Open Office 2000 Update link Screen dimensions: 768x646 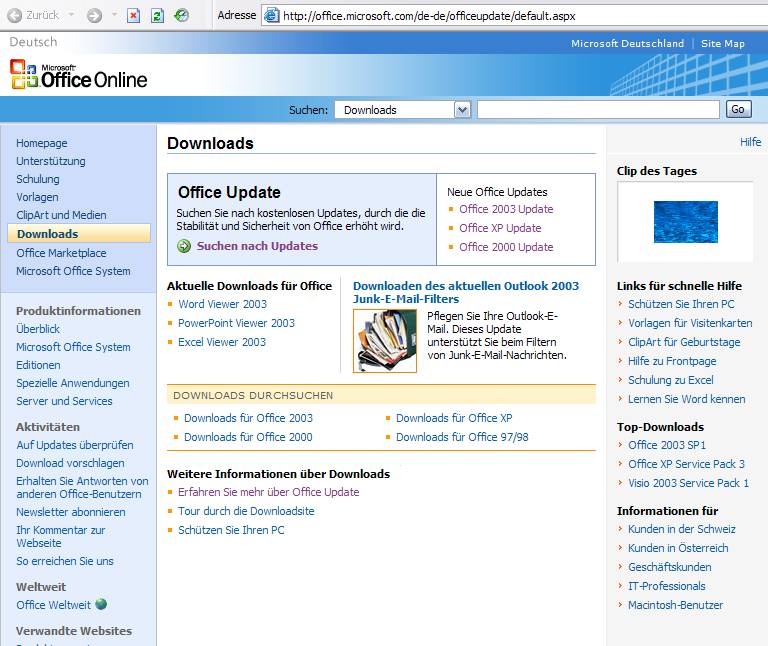(506, 247)
